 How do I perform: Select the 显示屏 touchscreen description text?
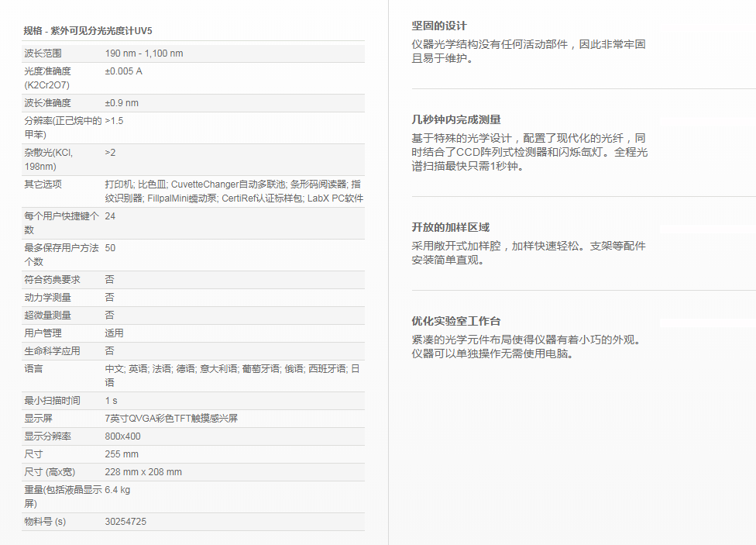171,419
